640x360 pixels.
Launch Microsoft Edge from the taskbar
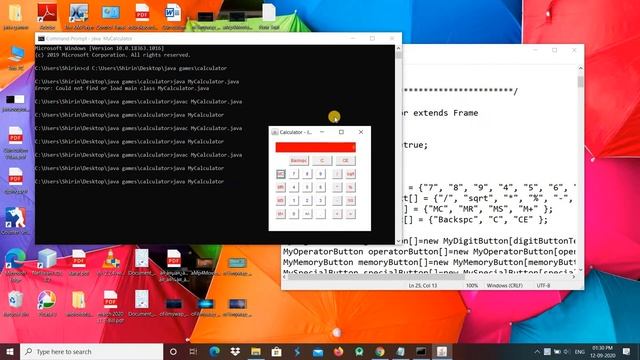[x=214, y=351]
